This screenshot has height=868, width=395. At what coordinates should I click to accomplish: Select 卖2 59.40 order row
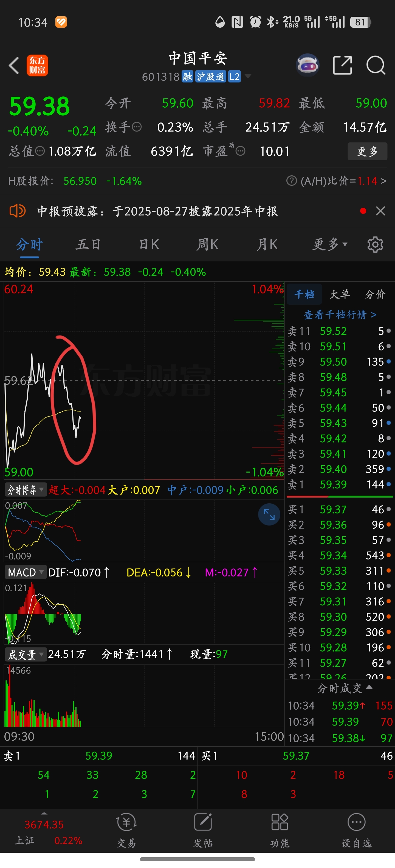point(339,469)
